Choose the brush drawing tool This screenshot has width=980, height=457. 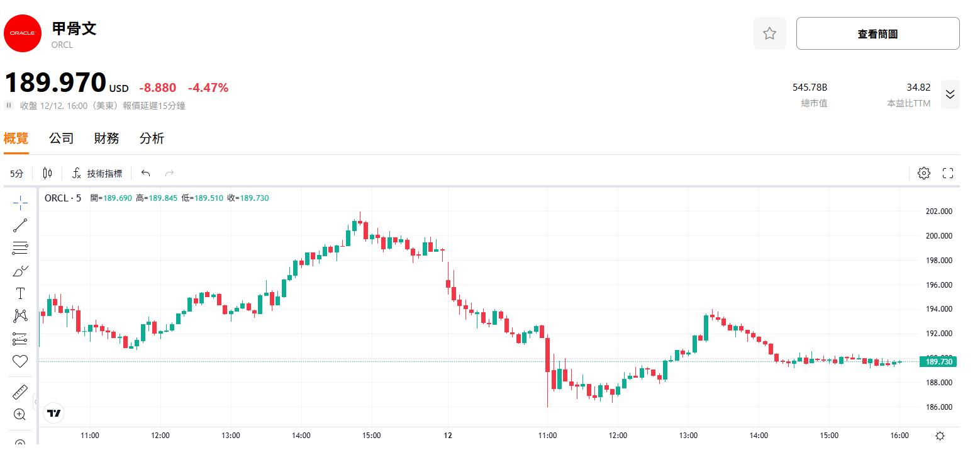[20, 271]
